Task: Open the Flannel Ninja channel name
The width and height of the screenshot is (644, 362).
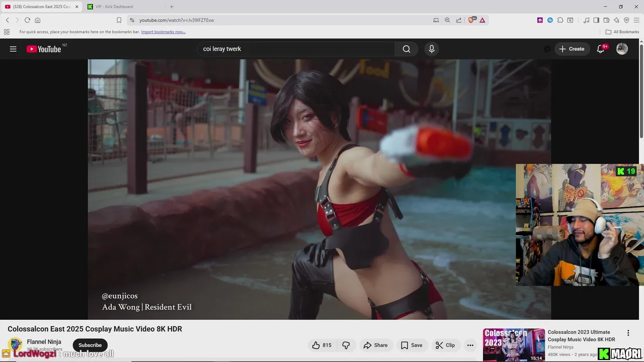Action: (44, 342)
